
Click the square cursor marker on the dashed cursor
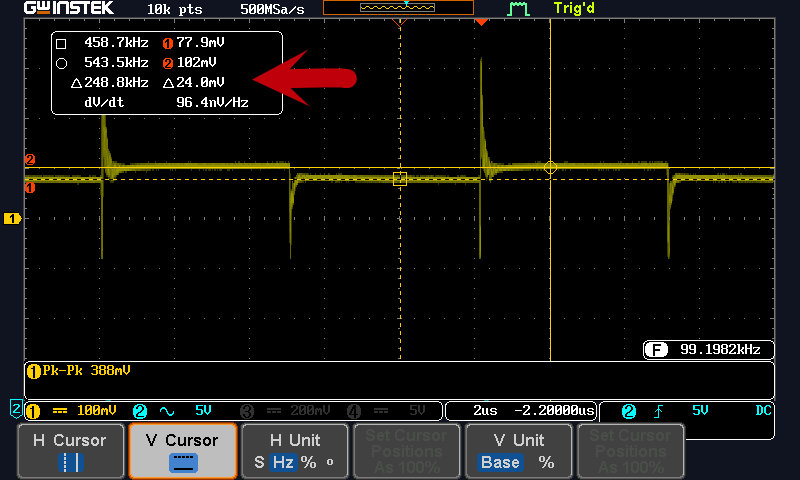click(x=399, y=179)
